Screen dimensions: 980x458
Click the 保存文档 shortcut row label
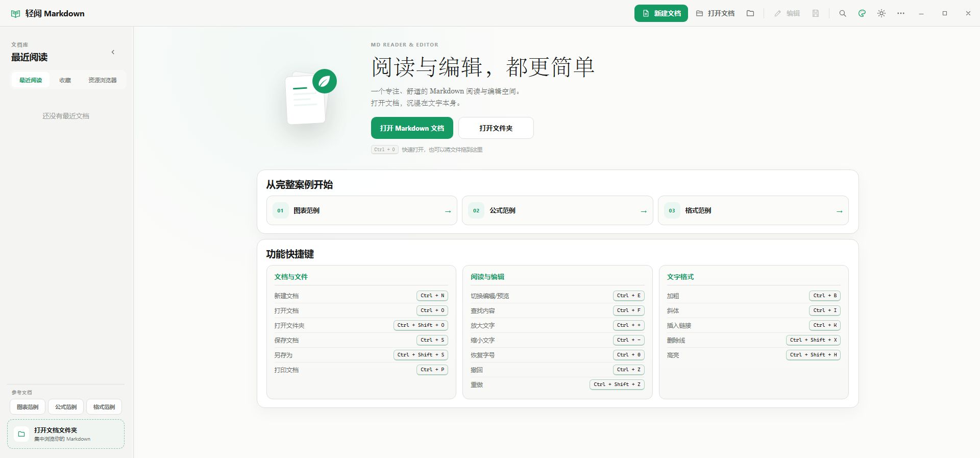click(286, 340)
